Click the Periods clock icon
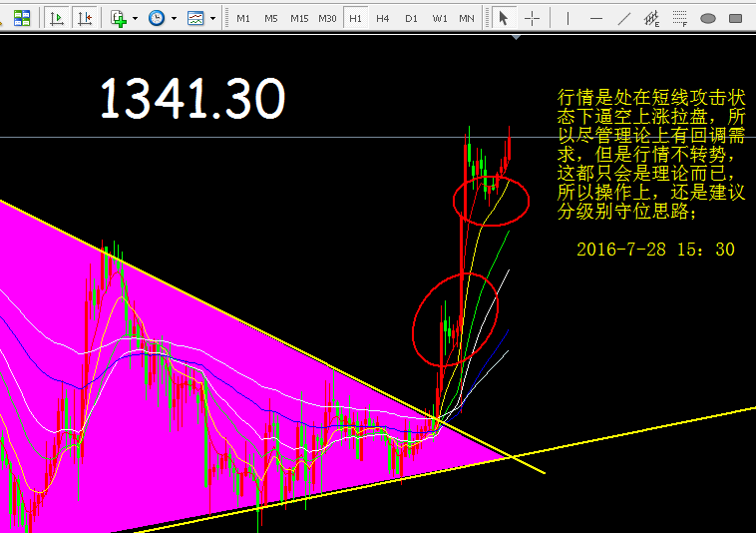This screenshot has width=756, height=533. (x=157, y=18)
